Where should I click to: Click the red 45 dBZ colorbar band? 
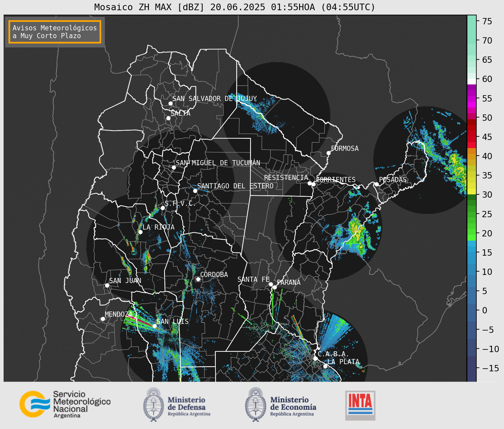point(472,137)
